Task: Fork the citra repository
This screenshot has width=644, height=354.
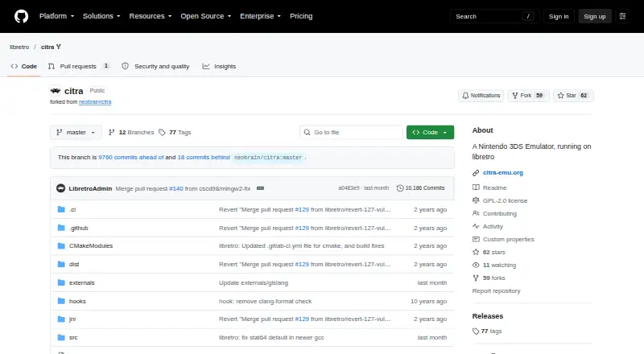Action: [x=528, y=96]
